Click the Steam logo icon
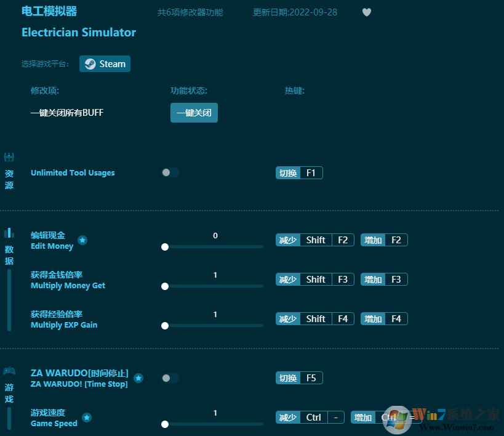This screenshot has width=504, height=436. click(90, 64)
